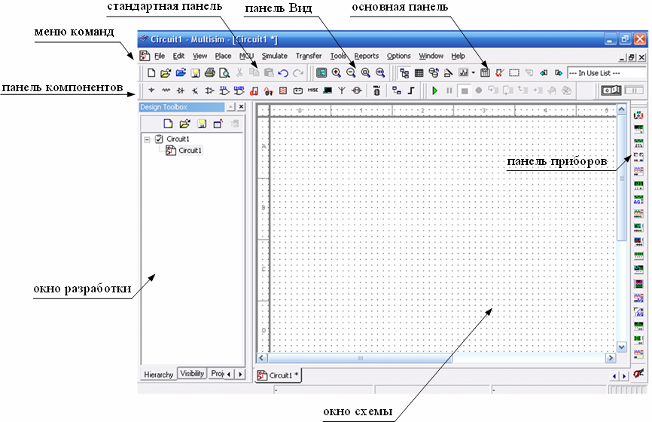The image size is (652, 422).
Task: Open the Transfer menu
Action: (309, 56)
